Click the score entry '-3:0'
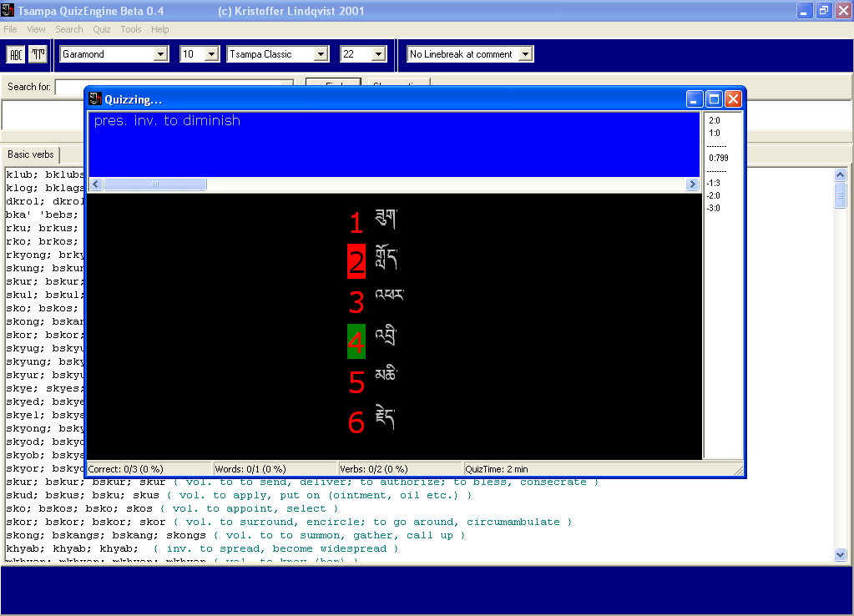The width and height of the screenshot is (854, 616). (714, 208)
